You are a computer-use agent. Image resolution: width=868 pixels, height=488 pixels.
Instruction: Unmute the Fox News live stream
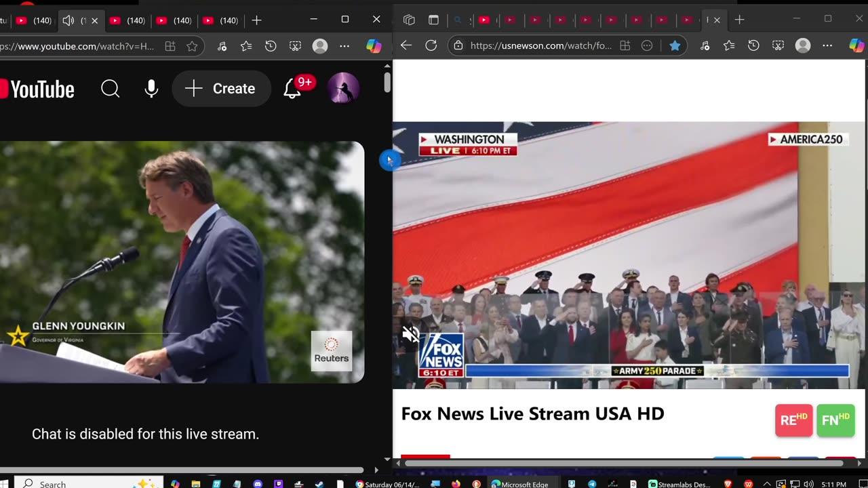[410, 333]
